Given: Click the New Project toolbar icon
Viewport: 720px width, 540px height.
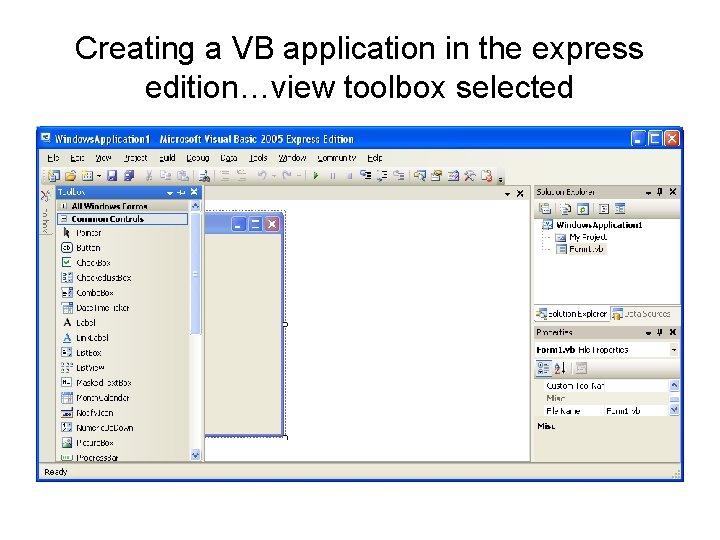Looking at the screenshot, I should pos(54,175).
